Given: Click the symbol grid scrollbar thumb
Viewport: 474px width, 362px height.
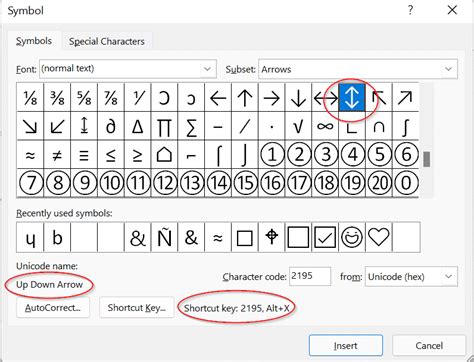Looking at the screenshot, I should coord(426,159).
